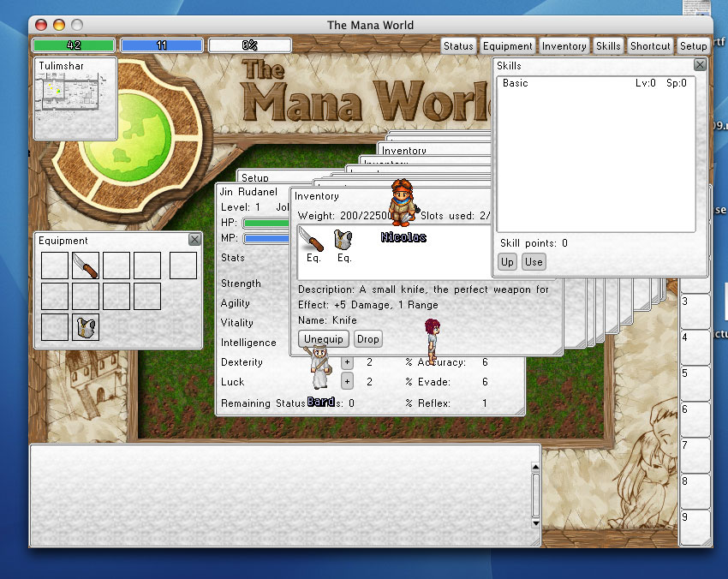Click the red close button of the Mana World window
This screenshot has height=579, width=728.
[41, 25]
